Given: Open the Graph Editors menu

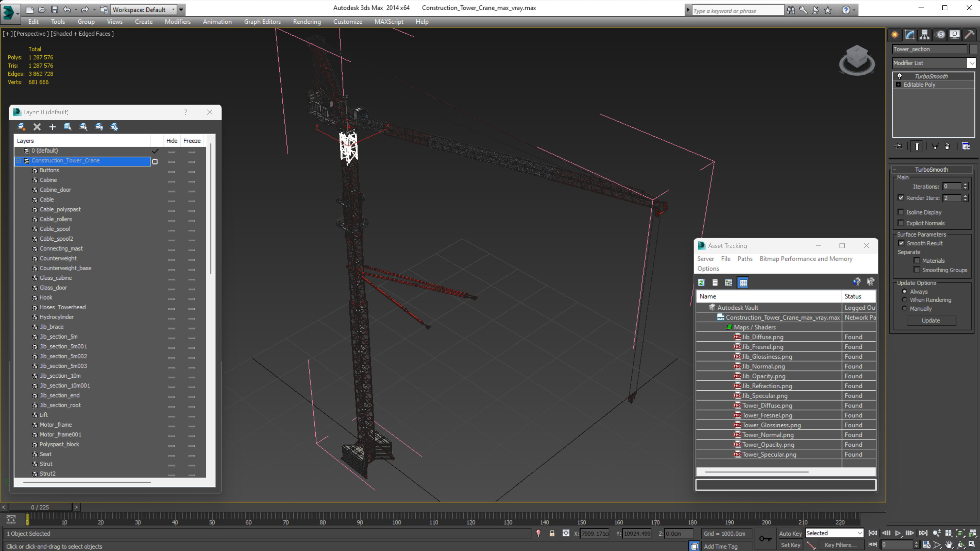Looking at the screenshot, I should [262, 22].
